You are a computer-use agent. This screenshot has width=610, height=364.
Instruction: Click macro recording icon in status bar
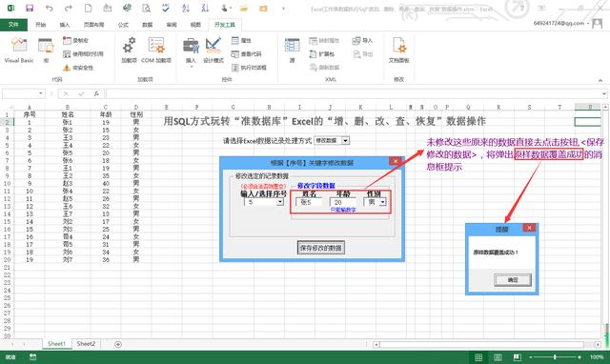tap(32, 357)
